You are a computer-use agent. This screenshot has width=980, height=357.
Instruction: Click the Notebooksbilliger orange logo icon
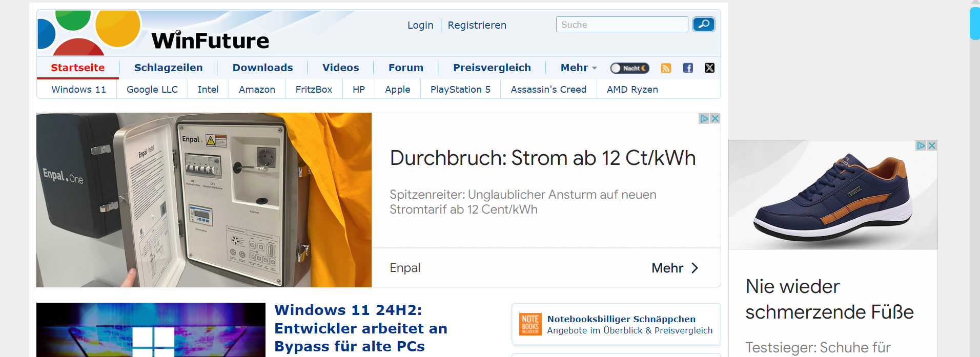(530, 324)
